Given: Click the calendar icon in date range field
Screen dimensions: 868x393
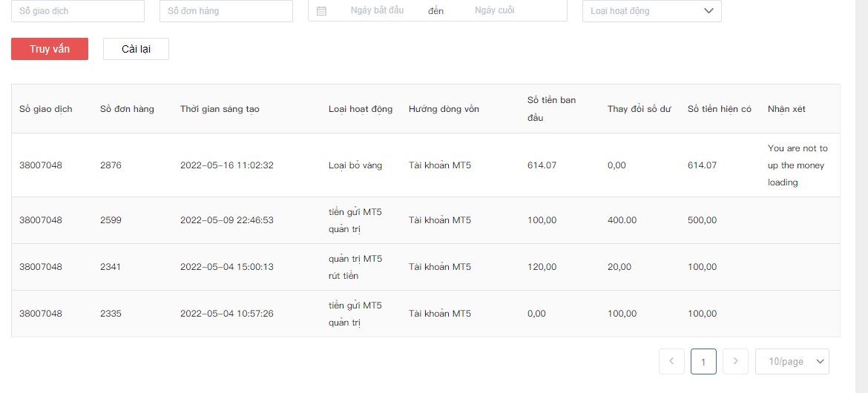Looking at the screenshot, I should pos(321,10).
